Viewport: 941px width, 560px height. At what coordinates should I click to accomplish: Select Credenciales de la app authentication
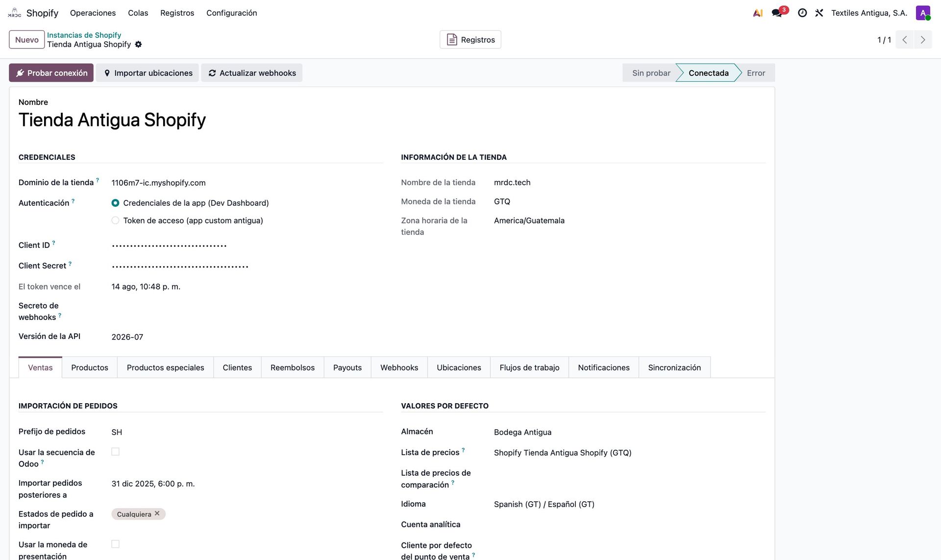[115, 203]
